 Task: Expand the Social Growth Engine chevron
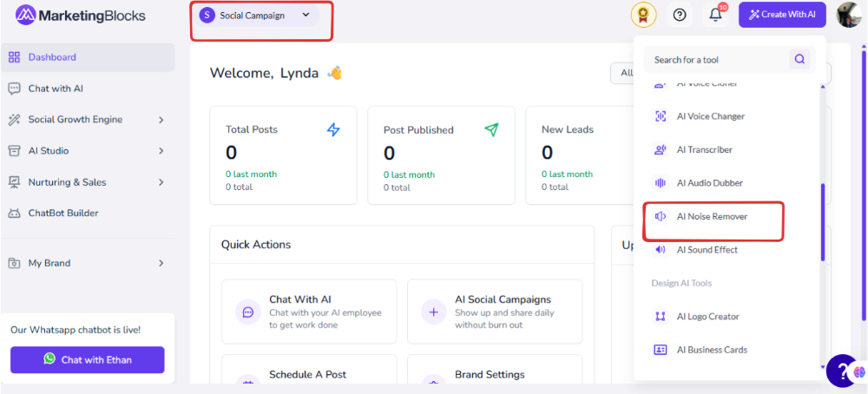[161, 120]
